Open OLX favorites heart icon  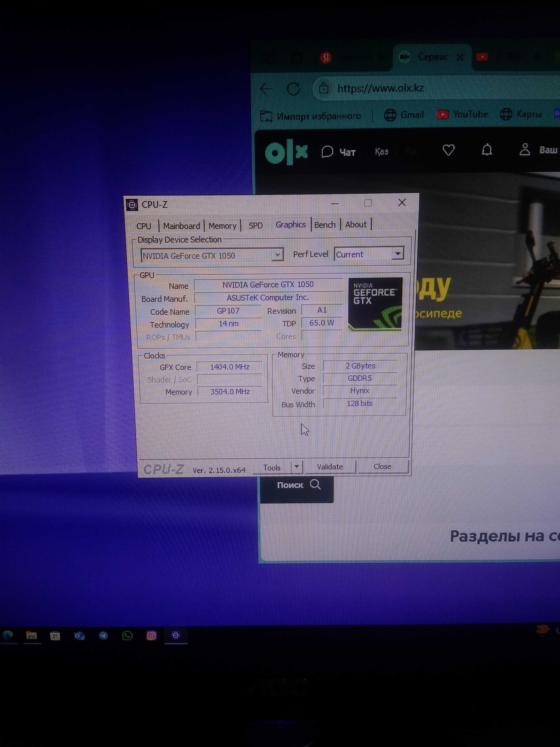448,150
